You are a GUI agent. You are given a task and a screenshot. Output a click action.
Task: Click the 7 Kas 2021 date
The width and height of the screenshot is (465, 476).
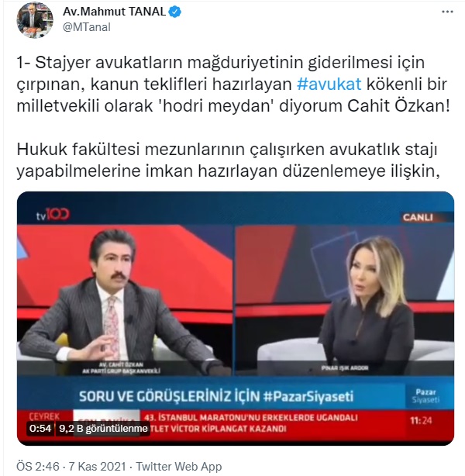tap(97, 466)
